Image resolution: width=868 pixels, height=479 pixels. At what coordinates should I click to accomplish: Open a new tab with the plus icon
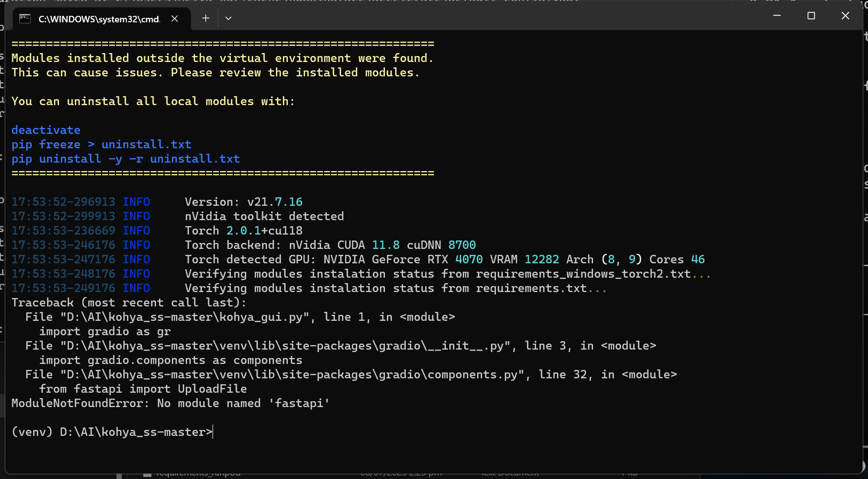[x=205, y=18]
